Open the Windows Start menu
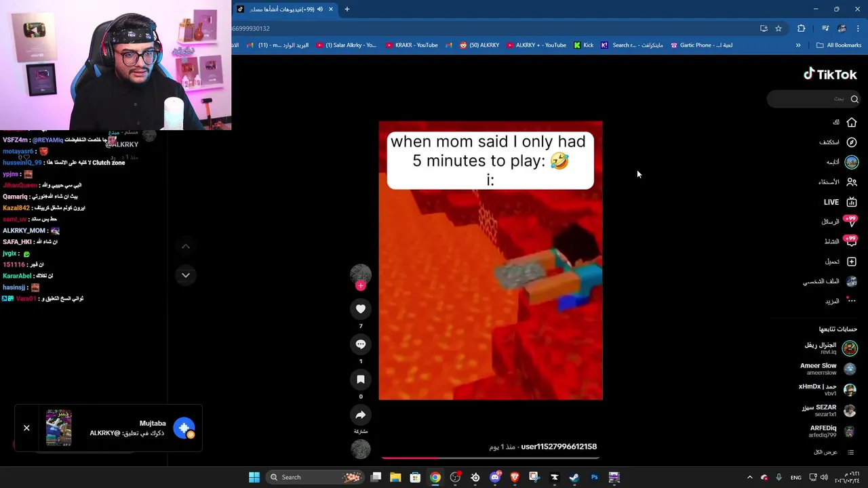Viewport: 868px width, 488px height. point(254,477)
